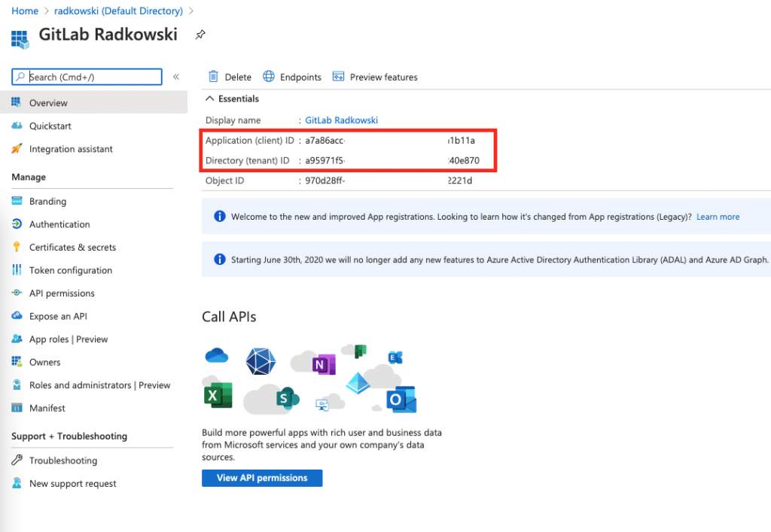Click the Outlook icon in Call APIs
The width and height of the screenshot is (771, 532).
[x=401, y=400]
